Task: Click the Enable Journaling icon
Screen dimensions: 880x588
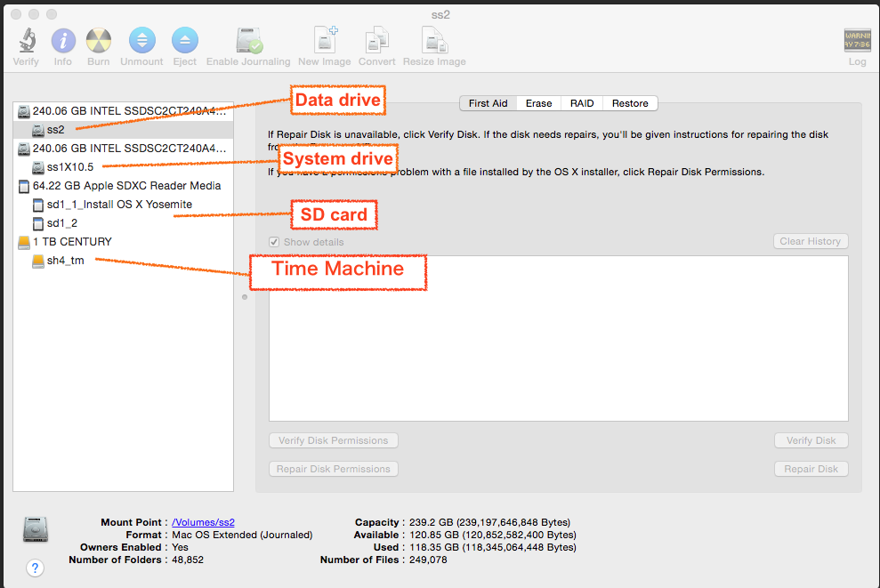Action: tap(248, 41)
